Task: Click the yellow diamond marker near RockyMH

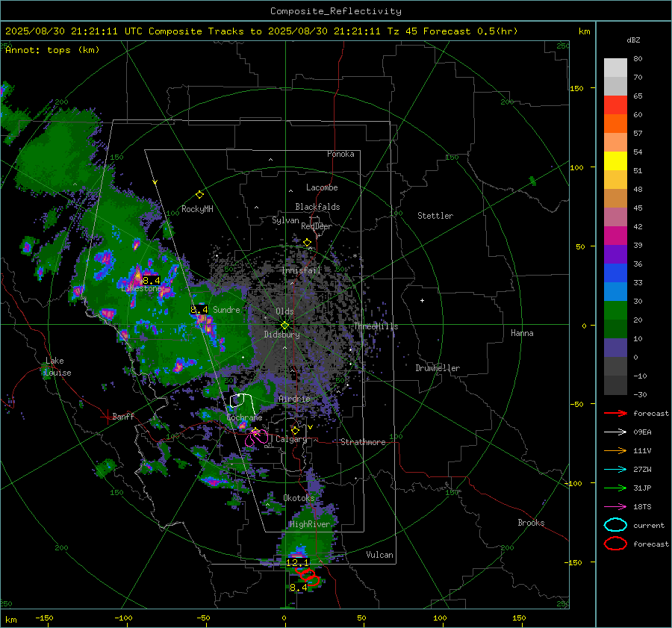Action: click(199, 195)
